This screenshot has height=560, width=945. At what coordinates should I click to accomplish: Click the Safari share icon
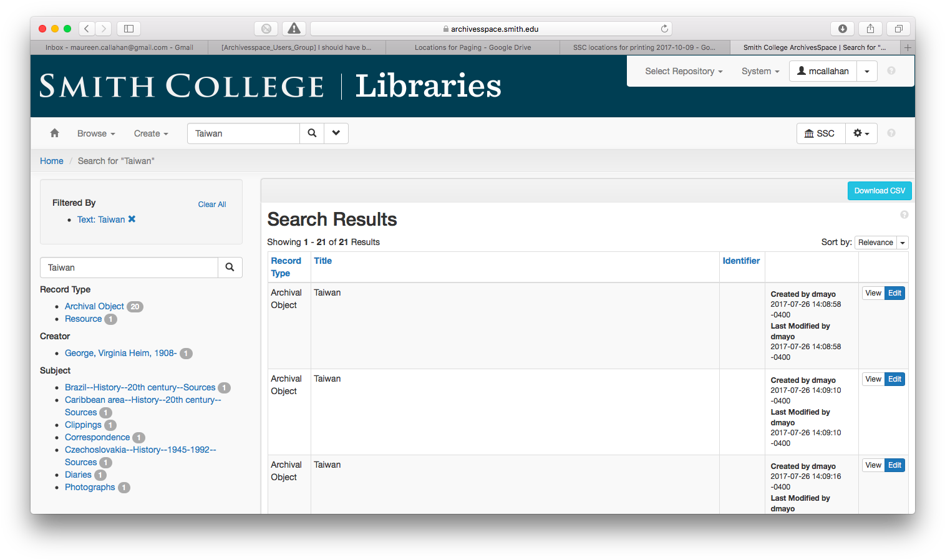click(x=870, y=29)
